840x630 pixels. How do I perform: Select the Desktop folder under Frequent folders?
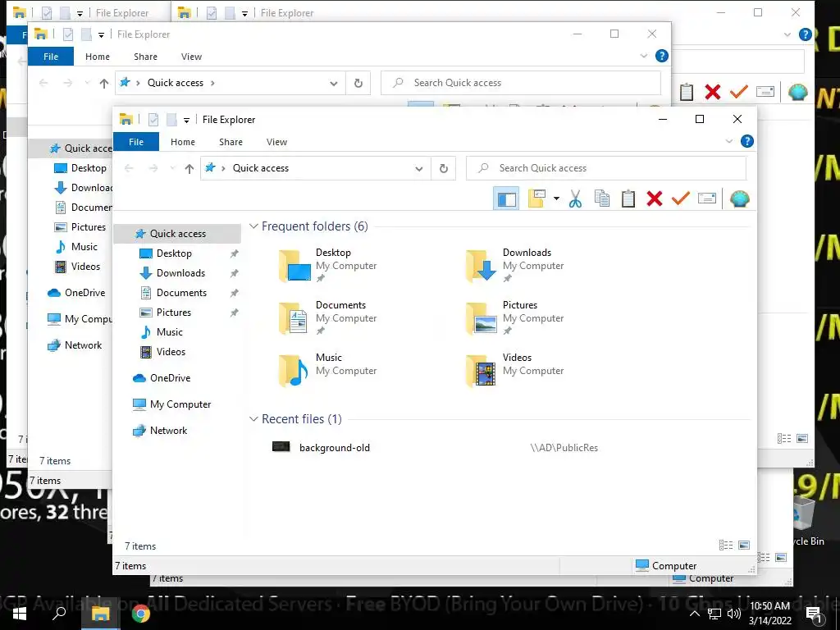click(x=328, y=265)
